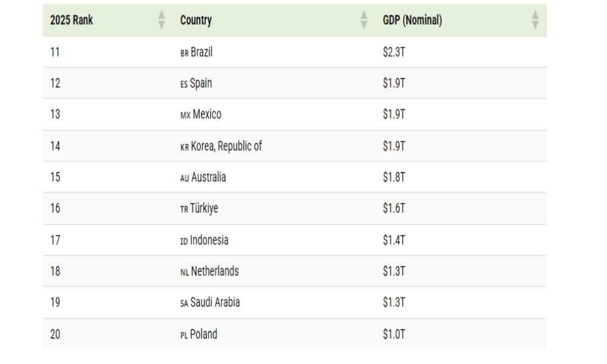Click the GDP (Nominal) header text
The image size is (607, 364).
pos(412,21)
